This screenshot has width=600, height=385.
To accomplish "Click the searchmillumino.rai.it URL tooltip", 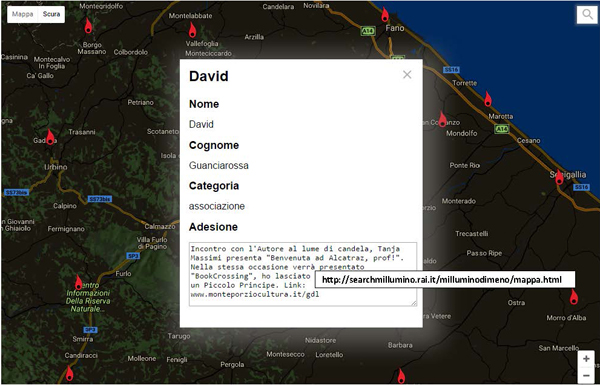I will click(445, 279).
